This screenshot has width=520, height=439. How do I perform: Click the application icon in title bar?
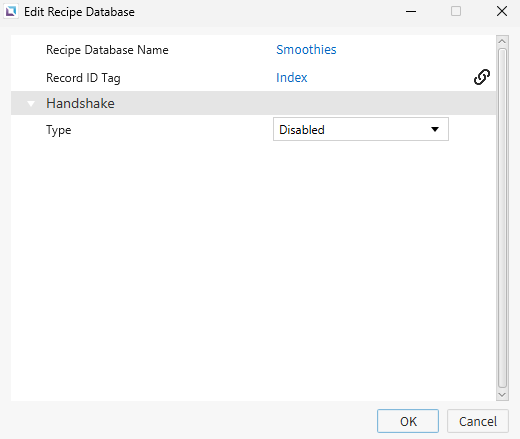point(11,12)
